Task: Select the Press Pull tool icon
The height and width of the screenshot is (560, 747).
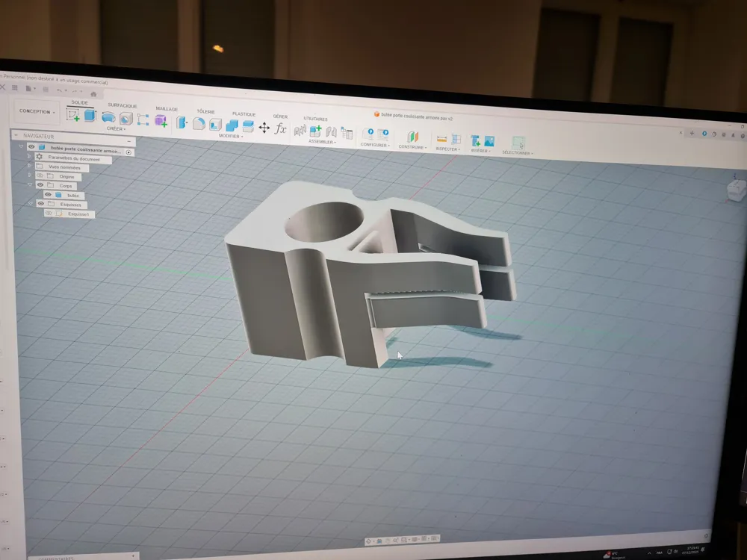Action: [181, 122]
